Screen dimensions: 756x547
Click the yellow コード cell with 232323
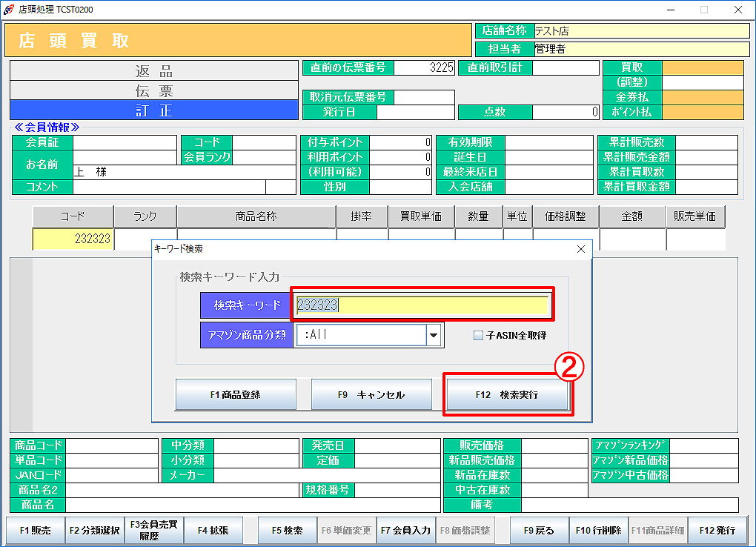click(73, 239)
